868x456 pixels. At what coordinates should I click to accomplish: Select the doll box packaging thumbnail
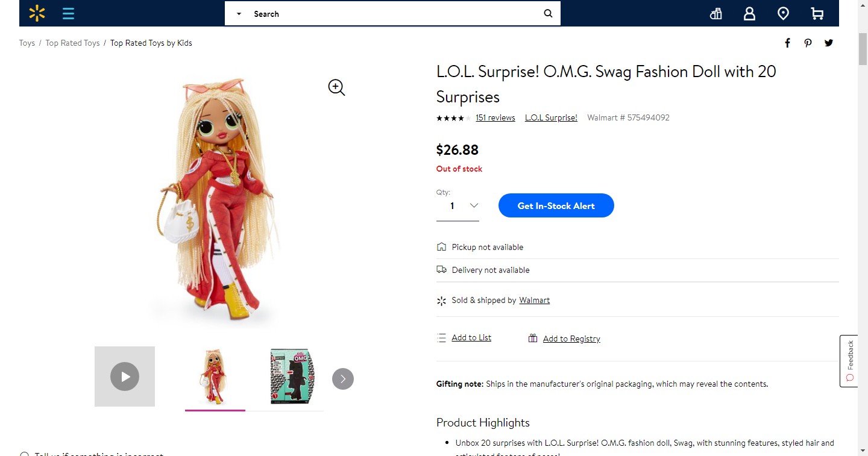(292, 376)
